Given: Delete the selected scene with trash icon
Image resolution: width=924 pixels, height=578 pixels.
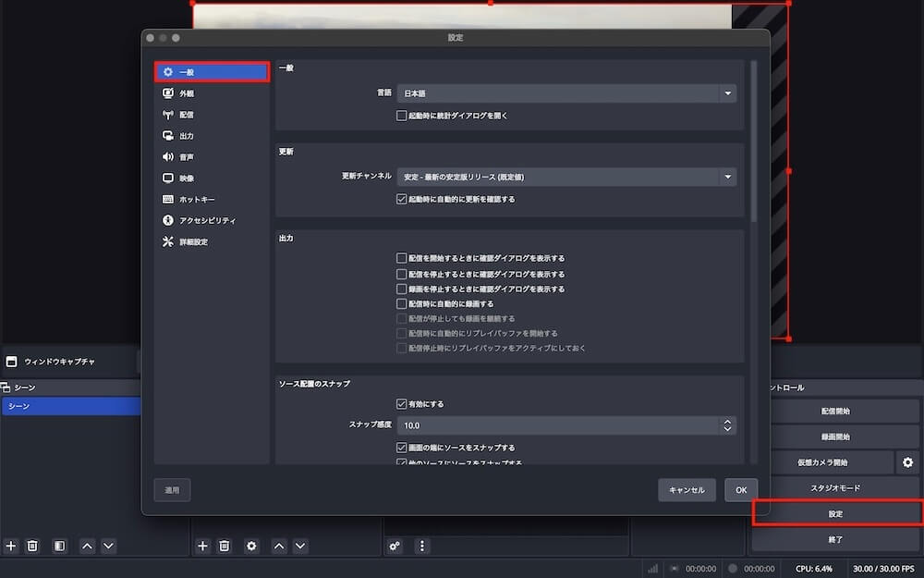Looking at the screenshot, I should pos(32,547).
